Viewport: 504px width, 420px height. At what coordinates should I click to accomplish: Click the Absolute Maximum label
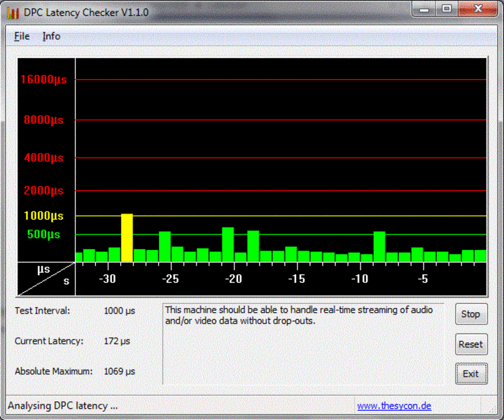pos(53,371)
